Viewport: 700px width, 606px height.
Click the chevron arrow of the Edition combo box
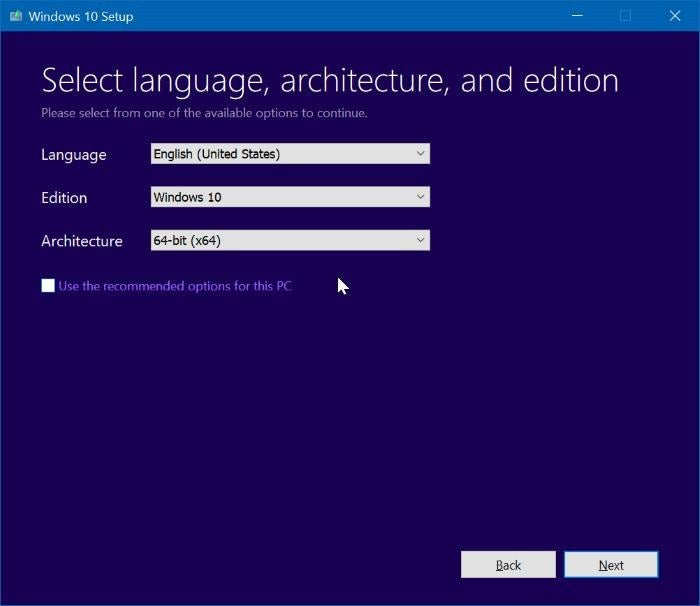click(420, 197)
